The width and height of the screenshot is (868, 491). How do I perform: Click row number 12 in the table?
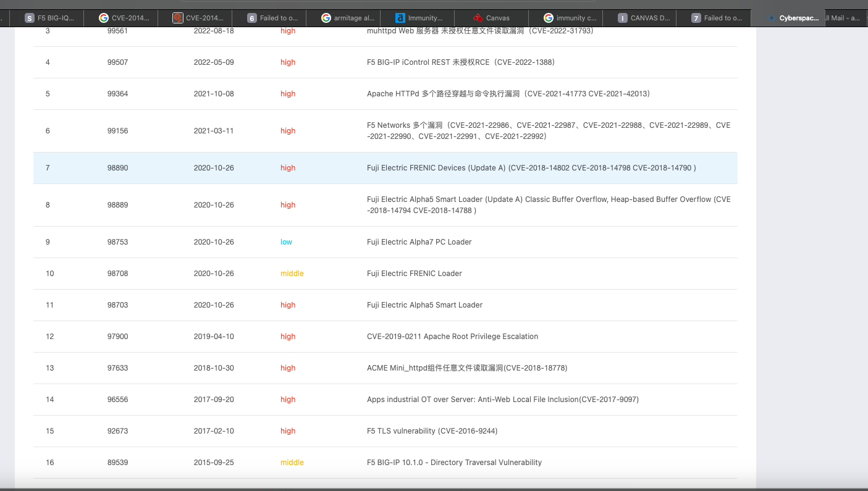(50, 337)
